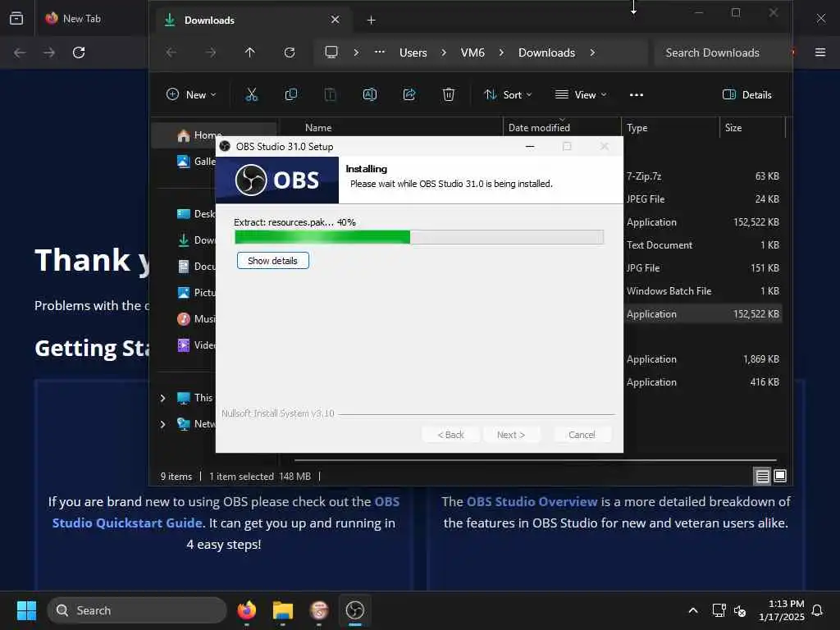The height and width of the screenshot is (630, 840).
Task: Expand the This PC tree node
Action: point(163,398)
